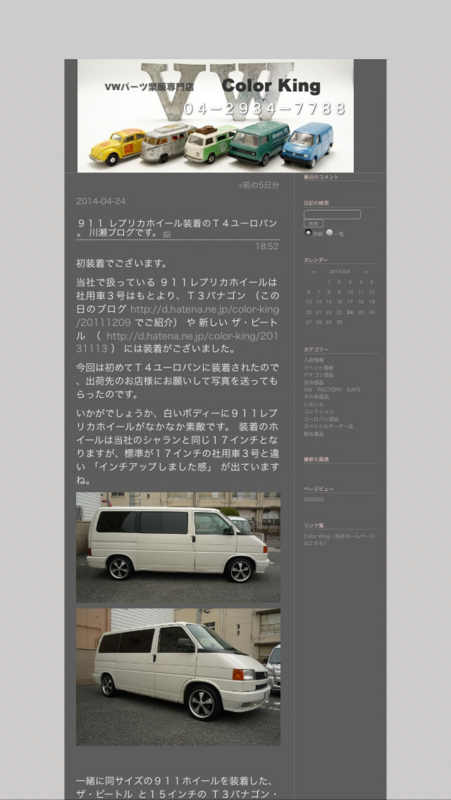Open the いろいろ category
Image resolution: width=451 pixels, height=800 pixels.
click(313, 404)
